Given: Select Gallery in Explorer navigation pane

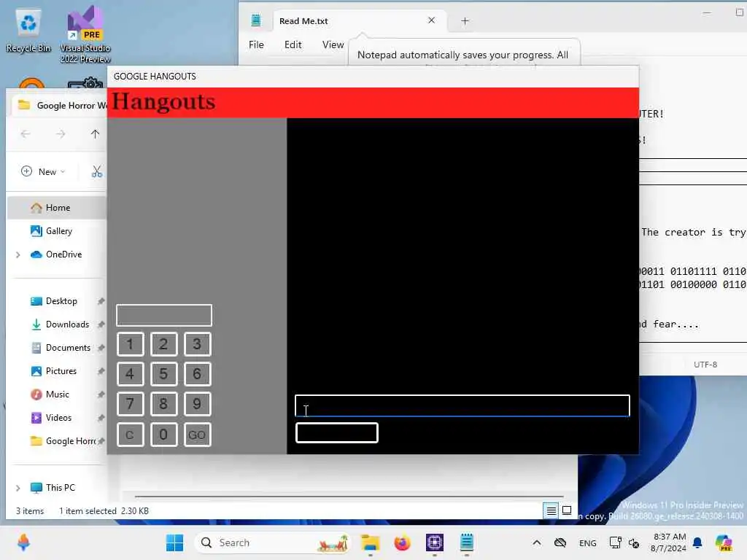Looking at the screenshot, I should (x=58, y=231).
